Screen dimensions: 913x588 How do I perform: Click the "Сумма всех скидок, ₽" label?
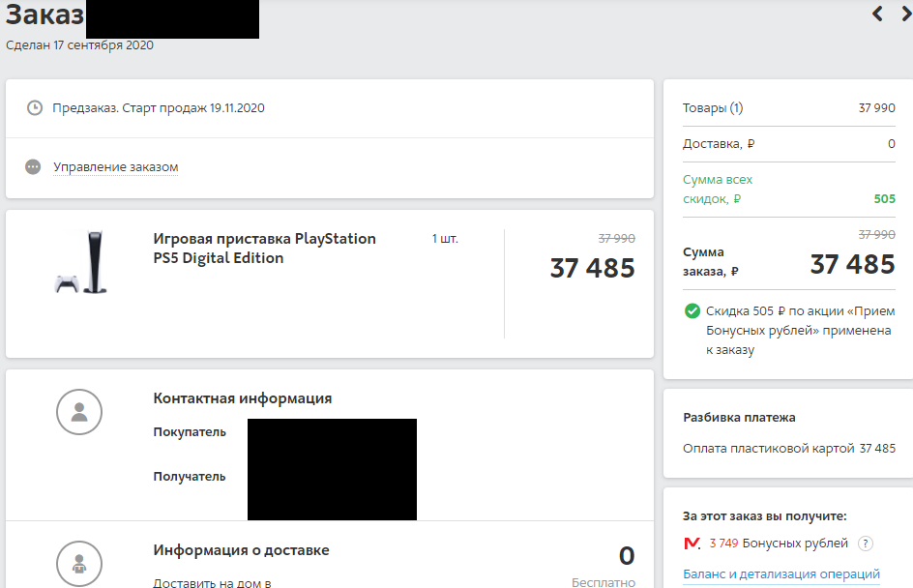coord(718,190)
